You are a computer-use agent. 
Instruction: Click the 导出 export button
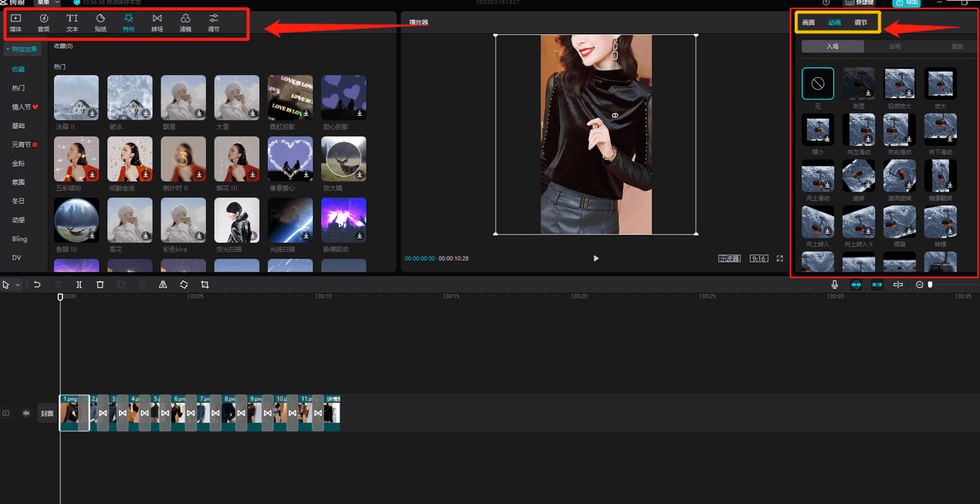907,3
